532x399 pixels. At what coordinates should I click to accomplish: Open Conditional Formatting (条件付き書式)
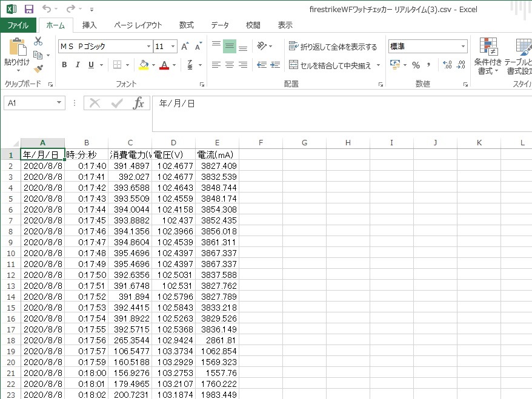coord(488,58)
